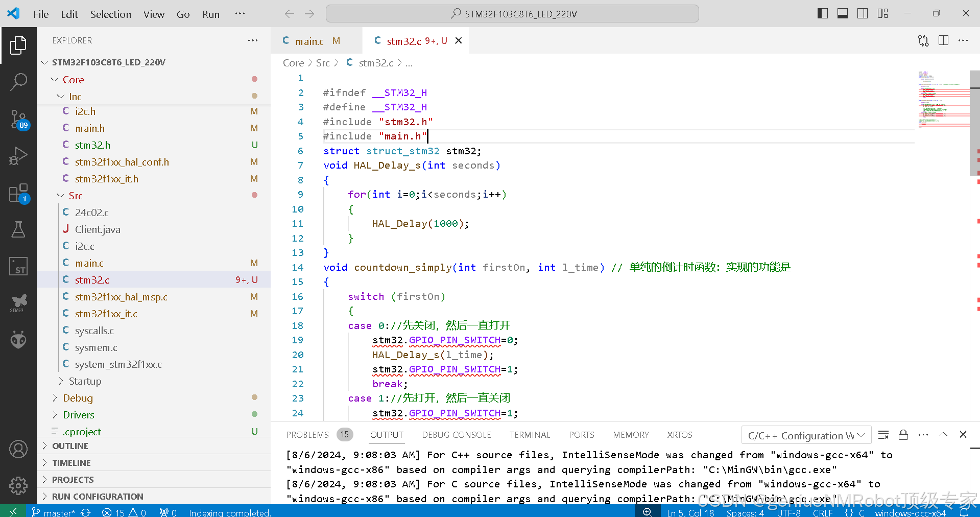Open the Search view
This screenshot has height=517, width=980.
(x=19, y=82)
